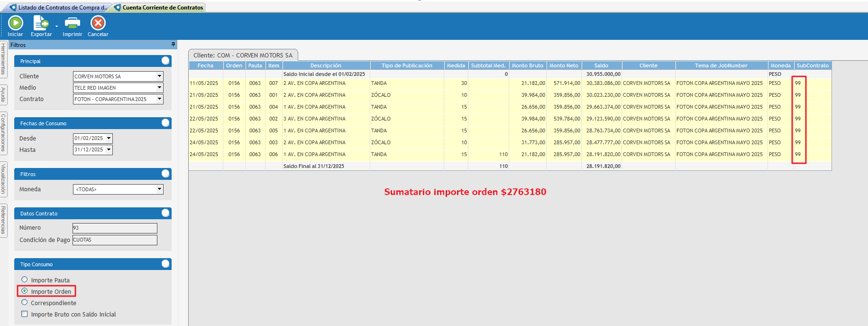Viewport: 868px width, 326px height.
Task: Open the Desde date picker
Action: tap(109, 138)
